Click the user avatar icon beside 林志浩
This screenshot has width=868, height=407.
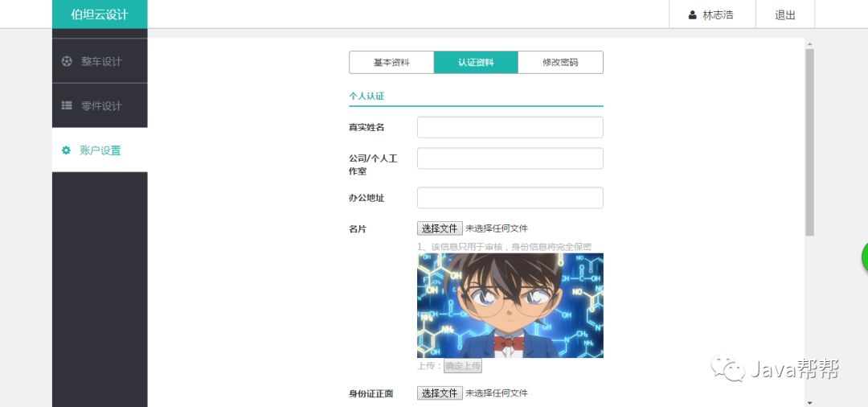pyautogui.click(x=692, y=15)
